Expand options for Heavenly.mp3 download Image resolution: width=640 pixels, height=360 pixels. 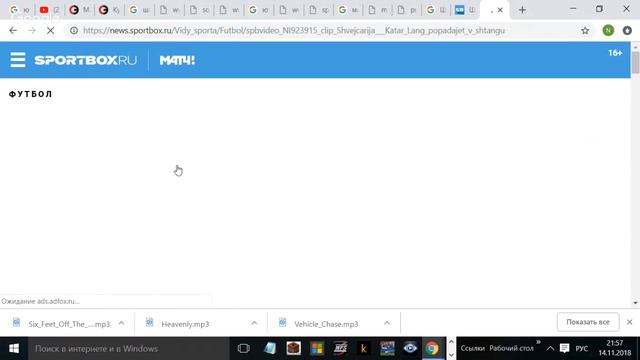click(254, 323)
